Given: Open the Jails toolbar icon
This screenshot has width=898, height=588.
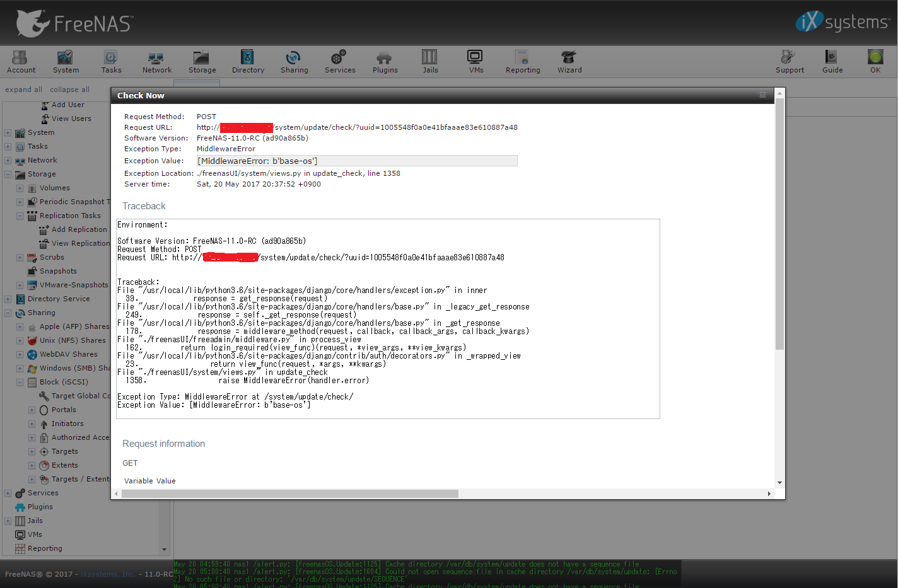Looking at the screenshot, I should [430, 62].
